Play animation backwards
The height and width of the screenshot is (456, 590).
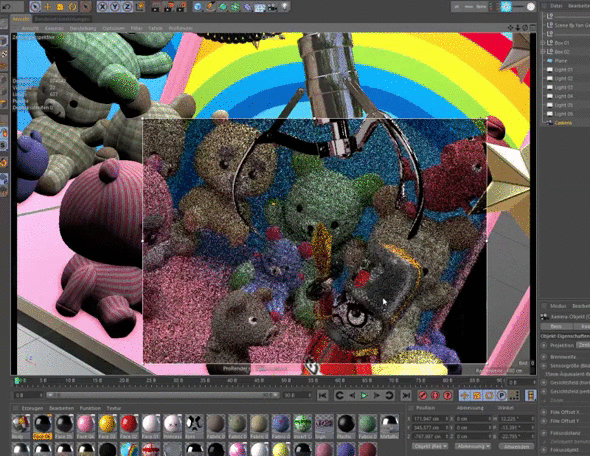pos(352,395)
